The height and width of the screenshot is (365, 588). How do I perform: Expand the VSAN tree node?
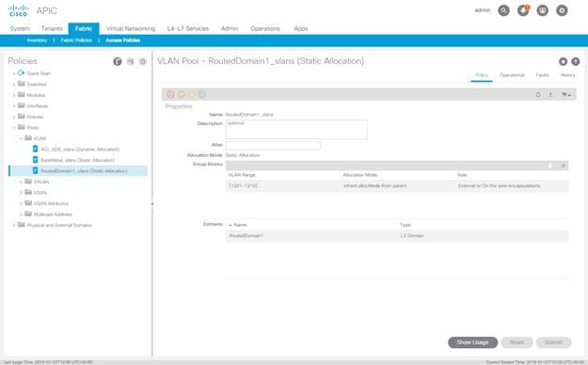[x=21, y=193]
